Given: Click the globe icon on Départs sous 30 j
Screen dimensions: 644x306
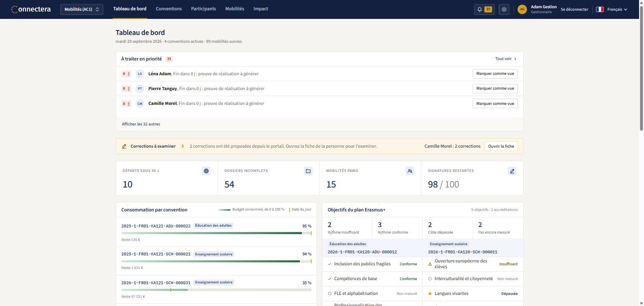Looking at the screenshot, I should click(206, 171).
